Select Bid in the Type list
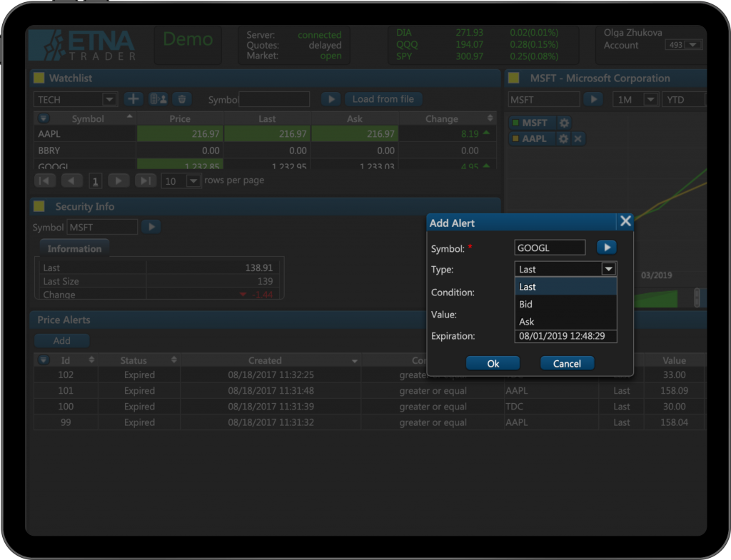 tap(565, 304)
